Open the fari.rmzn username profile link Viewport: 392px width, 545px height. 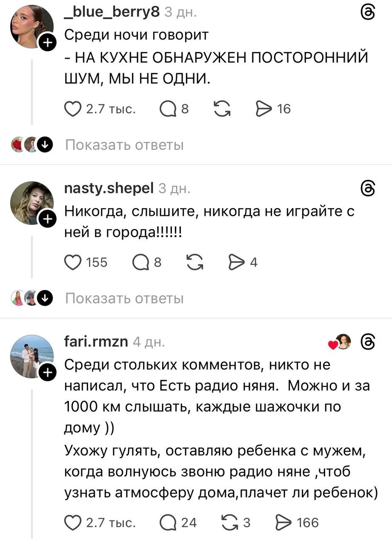click(x=96, y=341)
